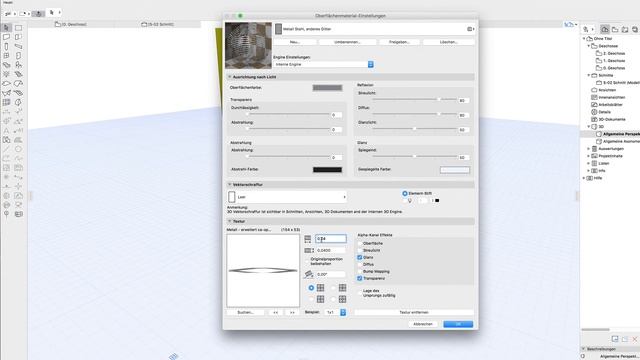
Task: Open the View Map in the Navigator
Action: [x=615, y=29]
